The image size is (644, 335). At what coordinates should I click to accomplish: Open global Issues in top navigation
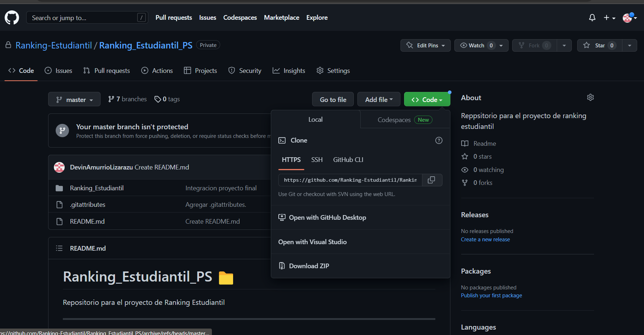(208, 18)
